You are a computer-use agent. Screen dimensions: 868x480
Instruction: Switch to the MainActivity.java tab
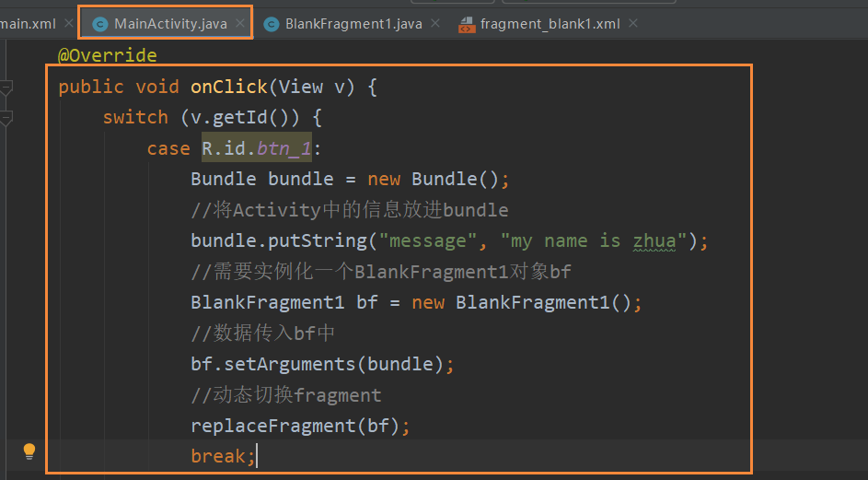point(166,24)
